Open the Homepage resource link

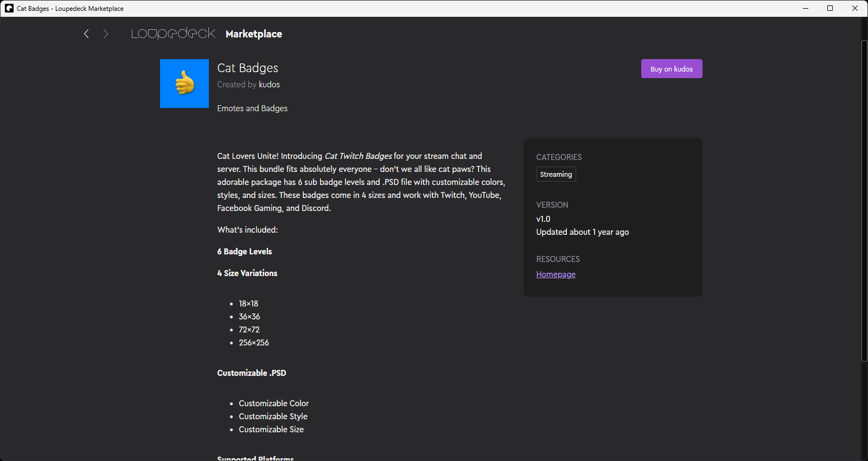point(556,274)
